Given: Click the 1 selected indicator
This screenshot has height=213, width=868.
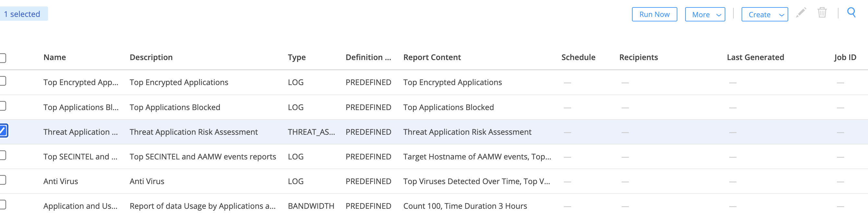Looking at the screenshot, I should (x=23, y=14).
